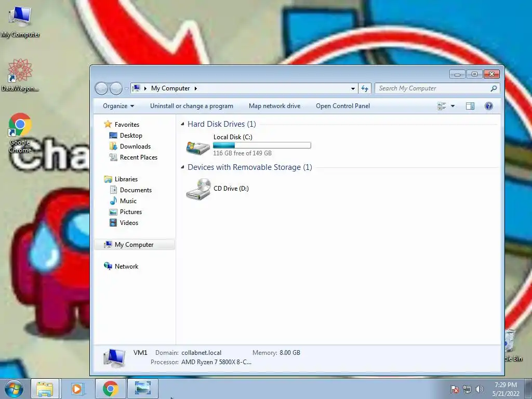
Task: Click Memory value 8.00 GB
Action: (290, 353)
